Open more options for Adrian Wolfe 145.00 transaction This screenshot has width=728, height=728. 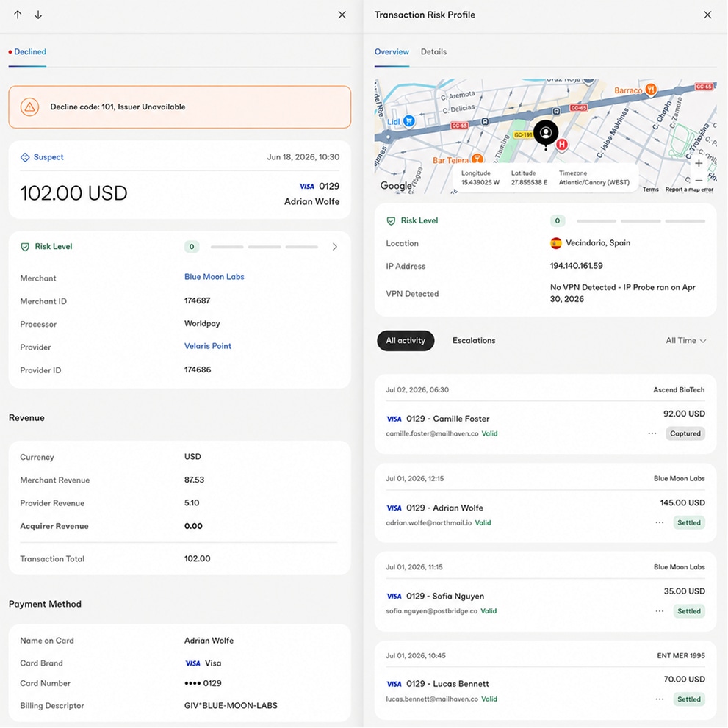(x=660, y=522)
